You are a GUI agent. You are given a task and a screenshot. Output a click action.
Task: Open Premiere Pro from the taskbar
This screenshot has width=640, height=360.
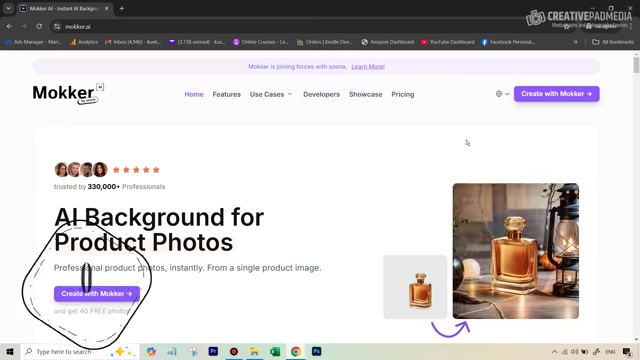click(213, 351)
